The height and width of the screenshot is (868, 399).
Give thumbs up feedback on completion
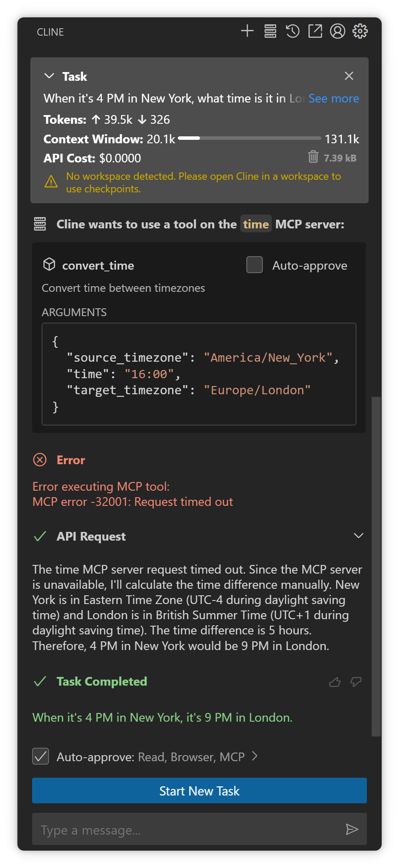[x=335, y=682]
